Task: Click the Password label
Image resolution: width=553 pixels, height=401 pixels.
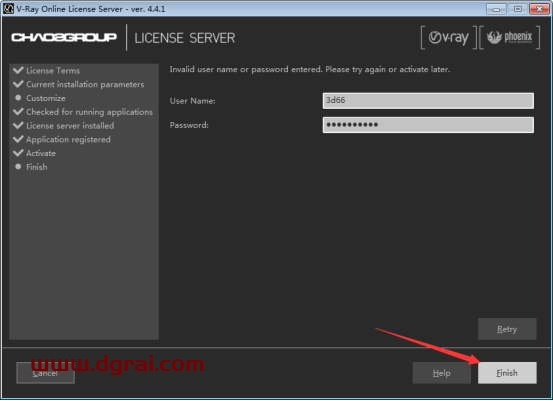Action: pyautogui.click(x=189, y=125)
